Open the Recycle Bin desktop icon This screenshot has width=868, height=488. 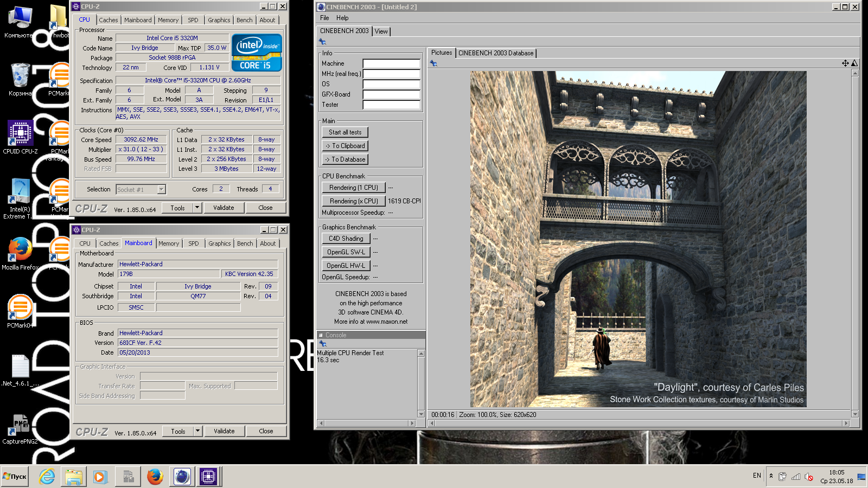(20, 80)
